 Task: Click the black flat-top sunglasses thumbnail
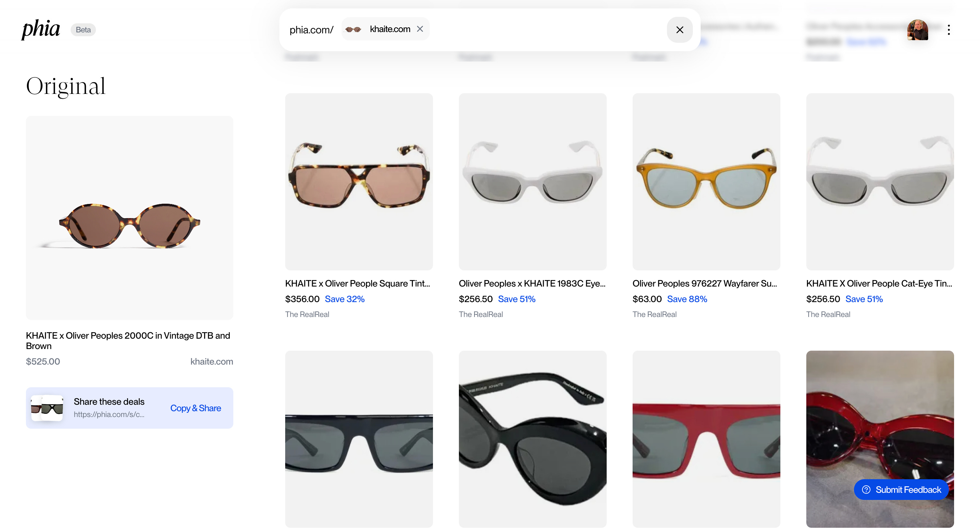tap(358, 439)
